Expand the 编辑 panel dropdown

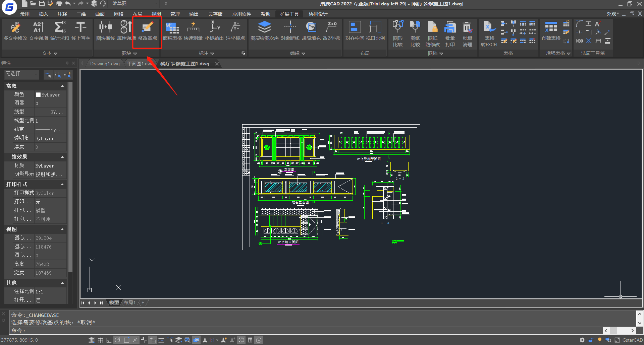298,53
